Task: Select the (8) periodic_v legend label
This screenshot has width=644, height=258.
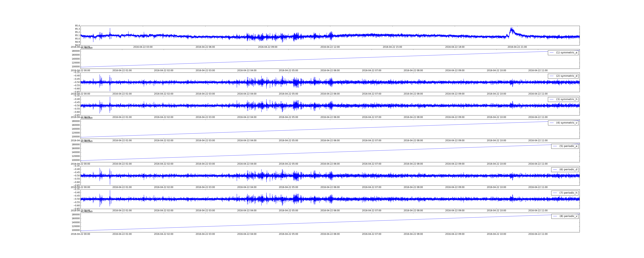Action: (568, 216)
